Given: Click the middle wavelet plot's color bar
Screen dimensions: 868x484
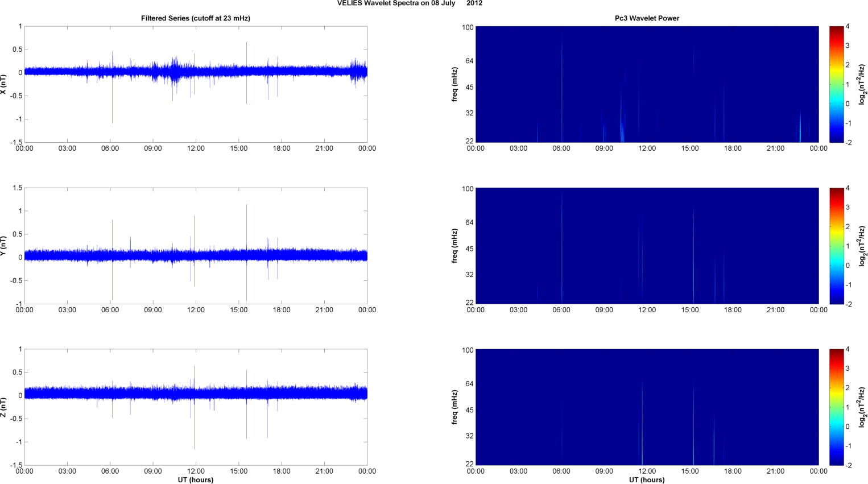Looking at the screenshot, I should (836, 246).
